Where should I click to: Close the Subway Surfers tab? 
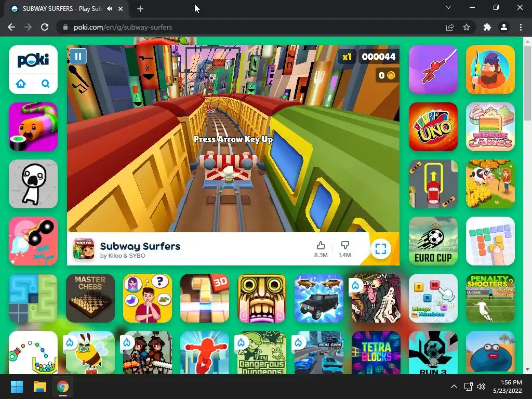(121, 9)
